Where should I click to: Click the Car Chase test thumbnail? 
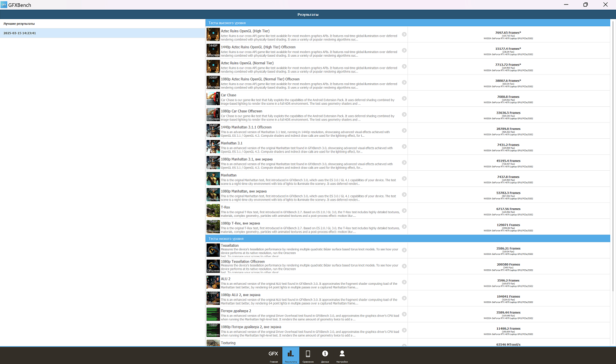coord(213,98)
